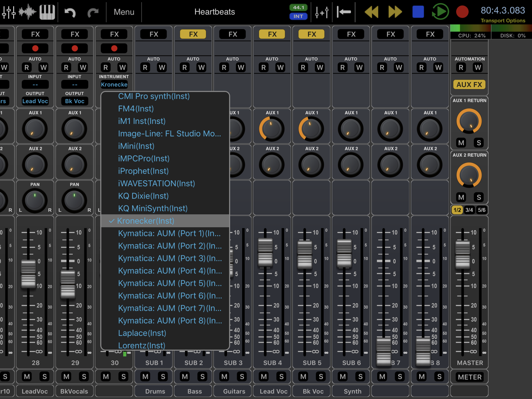
Task: Start playback with the green play button
Action: 440,11
